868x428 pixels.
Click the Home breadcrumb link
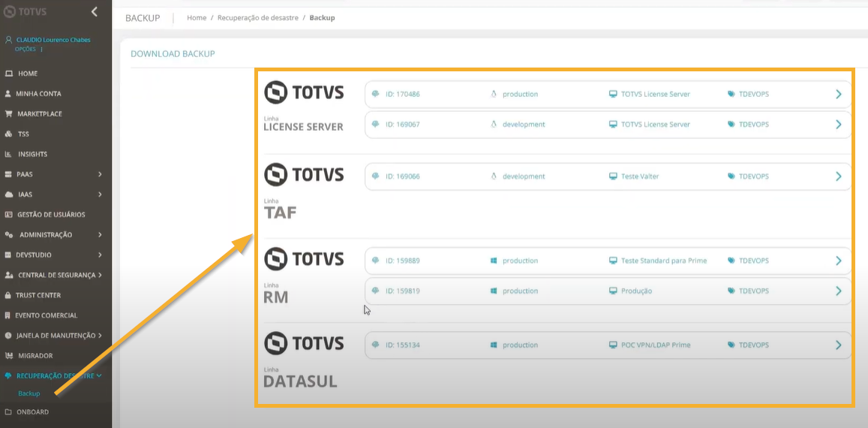pos(197,18)
